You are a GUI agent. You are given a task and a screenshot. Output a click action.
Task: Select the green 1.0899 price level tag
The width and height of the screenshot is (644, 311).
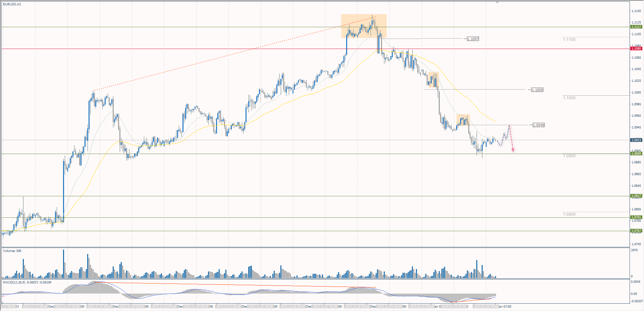[x=636, y=154]
